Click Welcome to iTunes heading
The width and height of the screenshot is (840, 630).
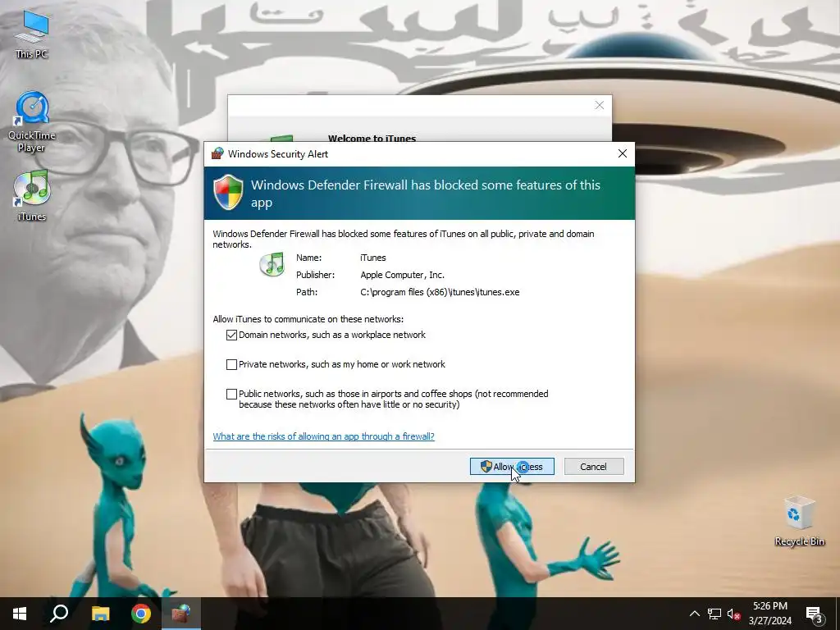[372, 138]
